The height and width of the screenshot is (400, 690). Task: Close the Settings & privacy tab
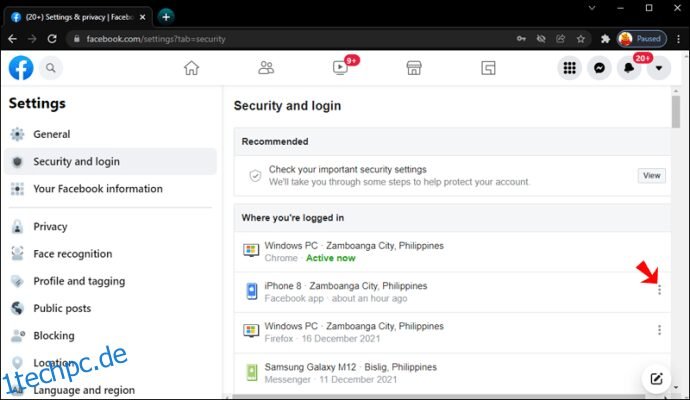[143, 17]
